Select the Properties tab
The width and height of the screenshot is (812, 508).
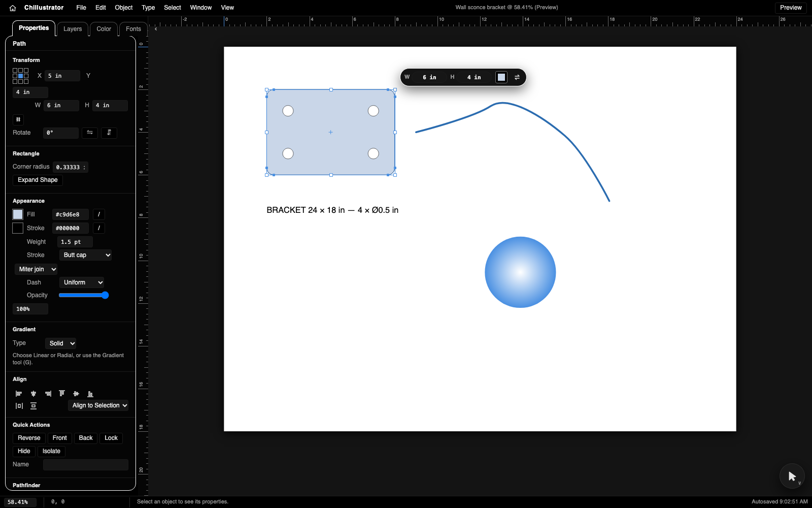click(33, 28)
